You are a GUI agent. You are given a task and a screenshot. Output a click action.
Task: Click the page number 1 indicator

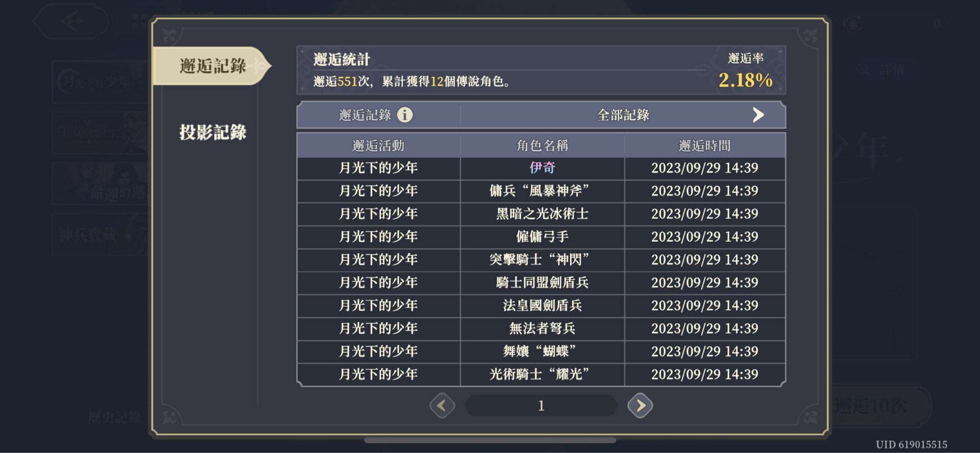(x=541, y=406)
